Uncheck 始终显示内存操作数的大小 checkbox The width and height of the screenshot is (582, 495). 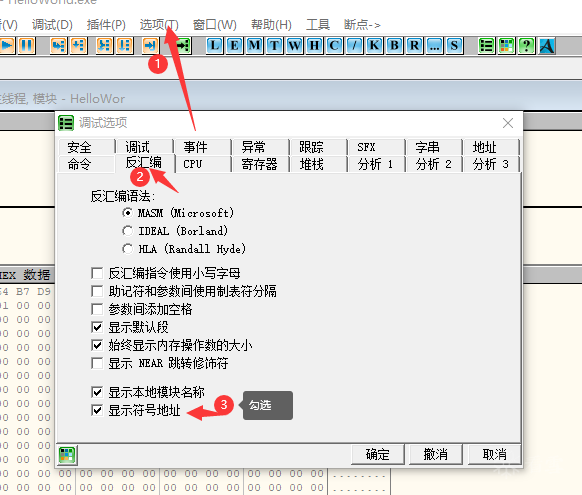pyautogui.click(x=97, y=345)
